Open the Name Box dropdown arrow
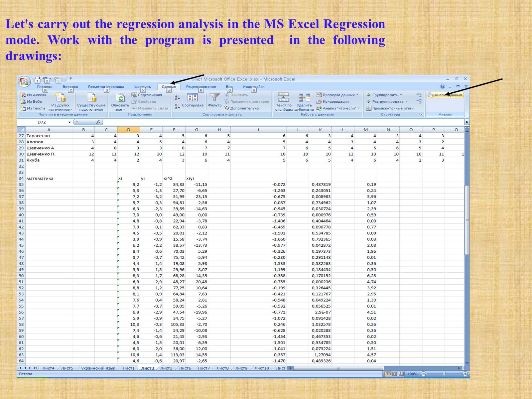 coord(69,122)
